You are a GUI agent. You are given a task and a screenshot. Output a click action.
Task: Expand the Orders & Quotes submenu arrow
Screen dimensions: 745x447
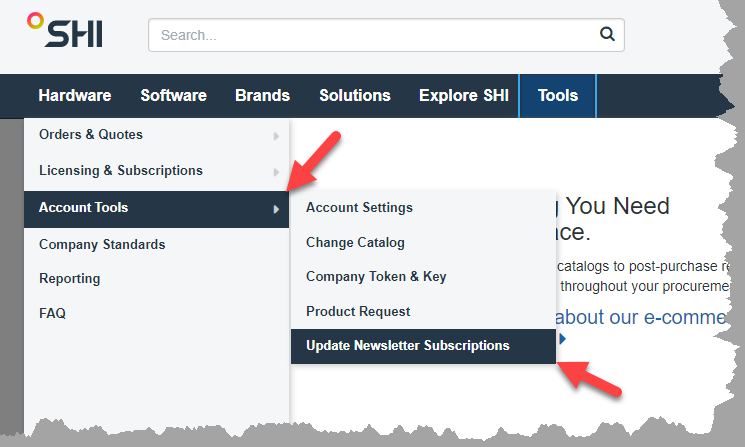pyautogui.click(x=276, y=136)
